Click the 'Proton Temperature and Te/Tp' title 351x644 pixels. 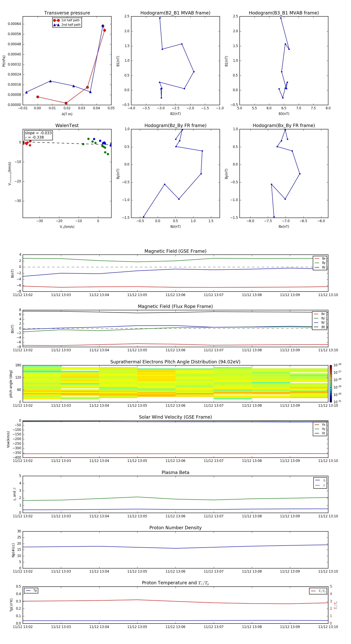pos(175,583)
